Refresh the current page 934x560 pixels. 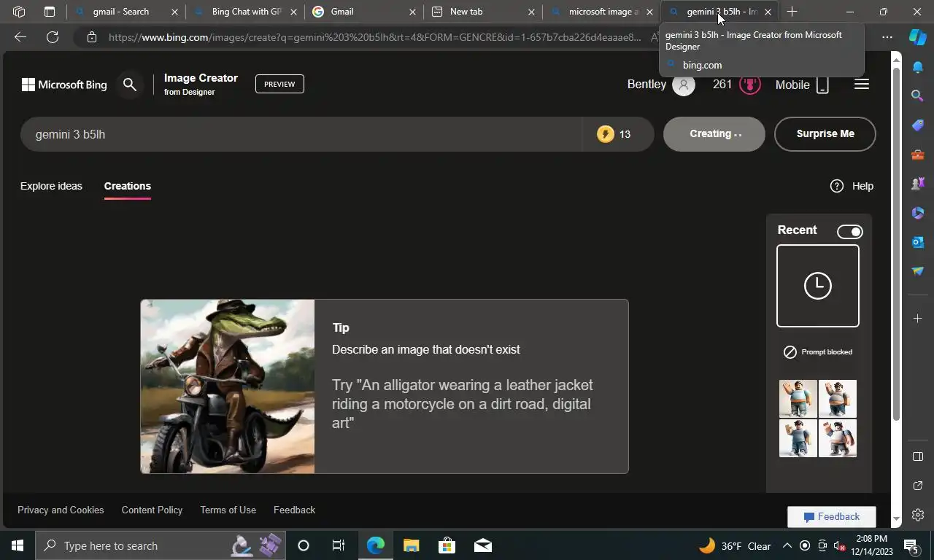point(53,37)
